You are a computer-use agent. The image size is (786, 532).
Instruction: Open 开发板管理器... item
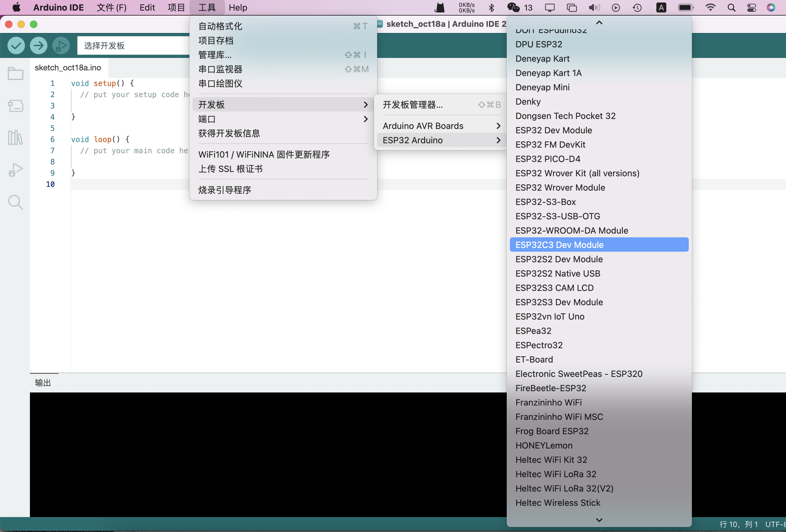[x=441, y=104]
